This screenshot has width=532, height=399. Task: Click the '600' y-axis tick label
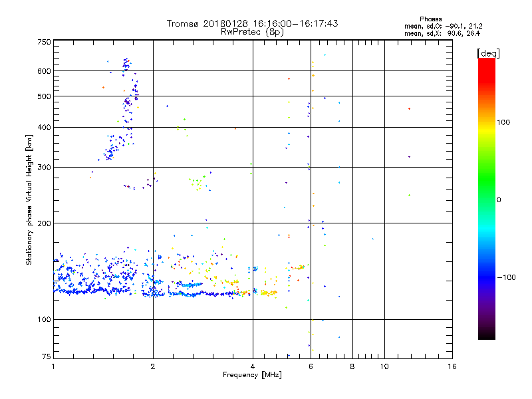45,71
